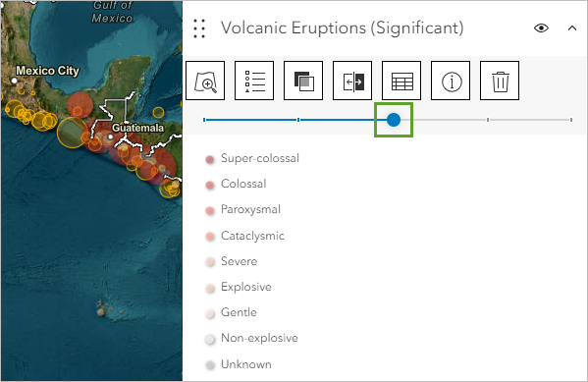Open the layer Legend icon
Image resolution: width=588 pixels, height=382 pixels.
[x=254, y=81]
